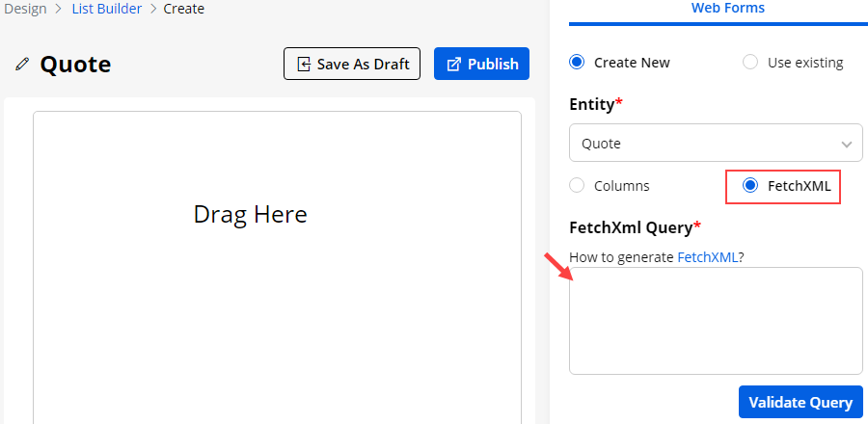Click the save icon in Save As Draft
This screenshot has height=424, width=868.
[304, 65]
